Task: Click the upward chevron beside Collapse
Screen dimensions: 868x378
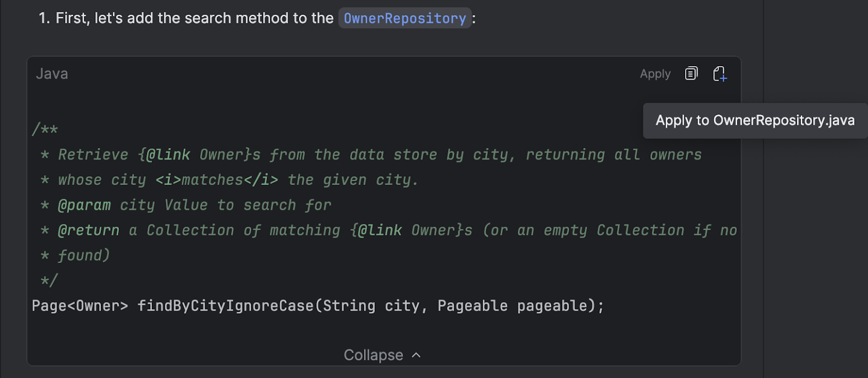Action: point(416,355)
